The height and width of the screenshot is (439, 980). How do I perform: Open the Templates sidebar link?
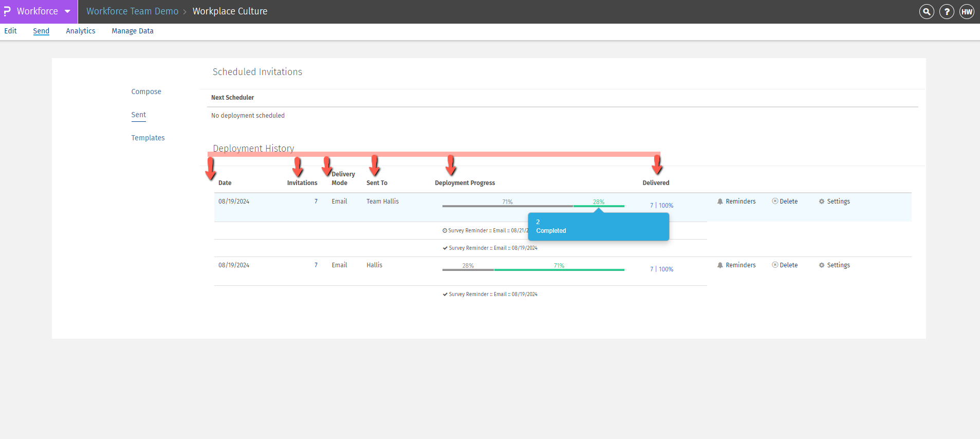pyautogui.click(x=148, y=138)
